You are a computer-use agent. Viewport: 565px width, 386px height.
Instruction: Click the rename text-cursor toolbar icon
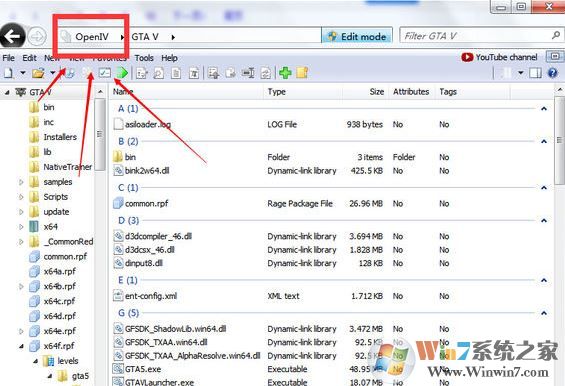point(248,73)
